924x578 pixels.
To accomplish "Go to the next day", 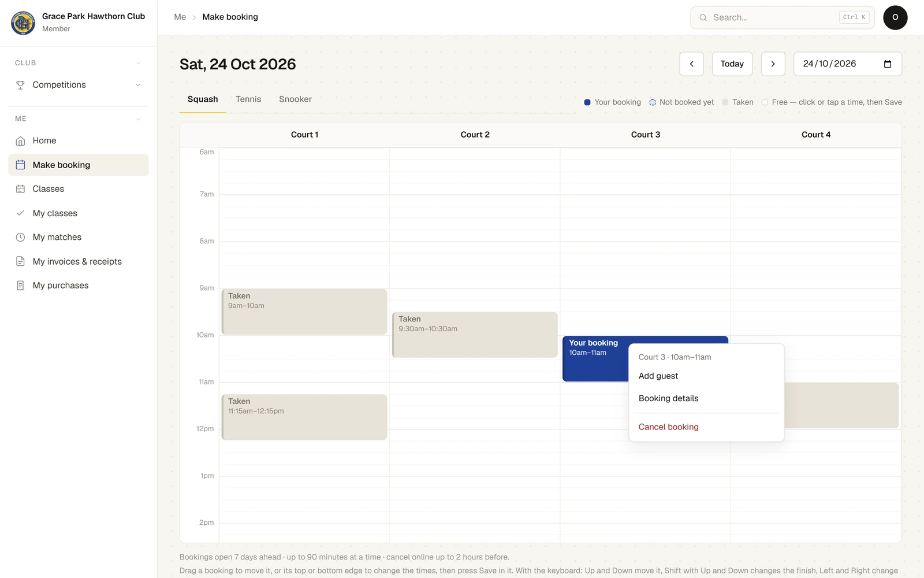I will pyautogui.click(x=773, y=64).
